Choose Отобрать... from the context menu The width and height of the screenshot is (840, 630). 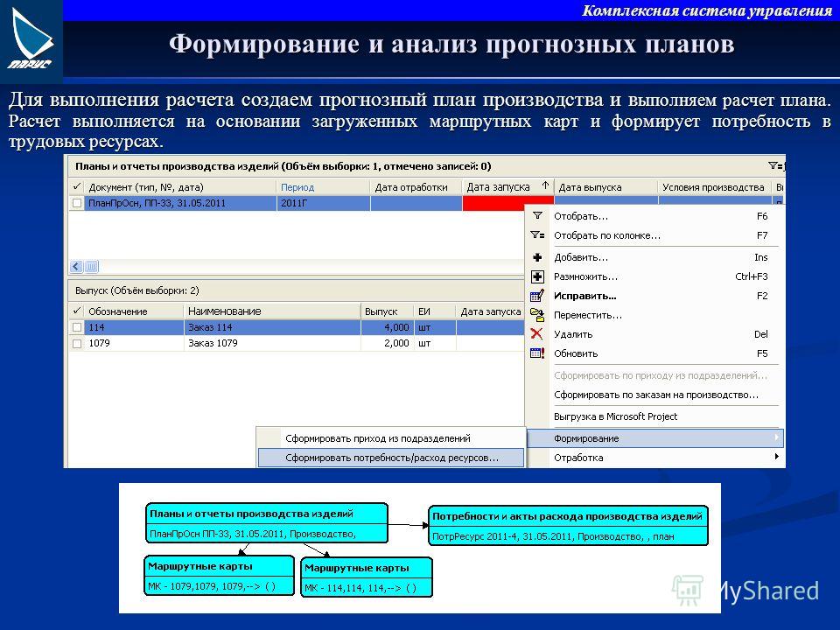655,216
